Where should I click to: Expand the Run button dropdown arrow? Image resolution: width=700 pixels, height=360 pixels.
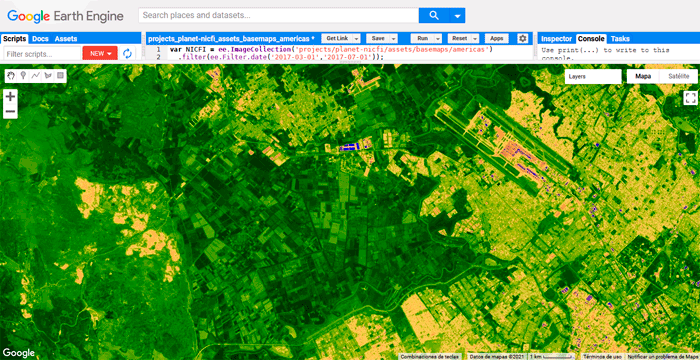[x=438, y=38]
